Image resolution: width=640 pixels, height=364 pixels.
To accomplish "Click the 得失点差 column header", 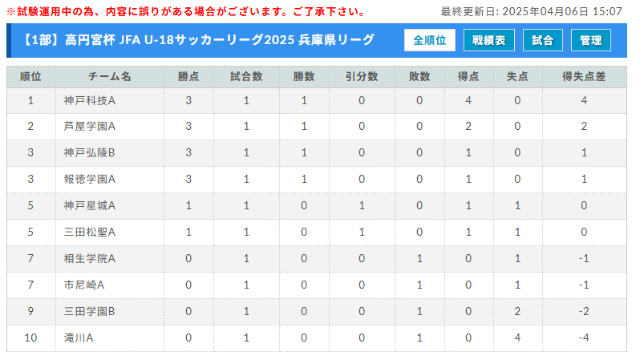I will point(584,76).
